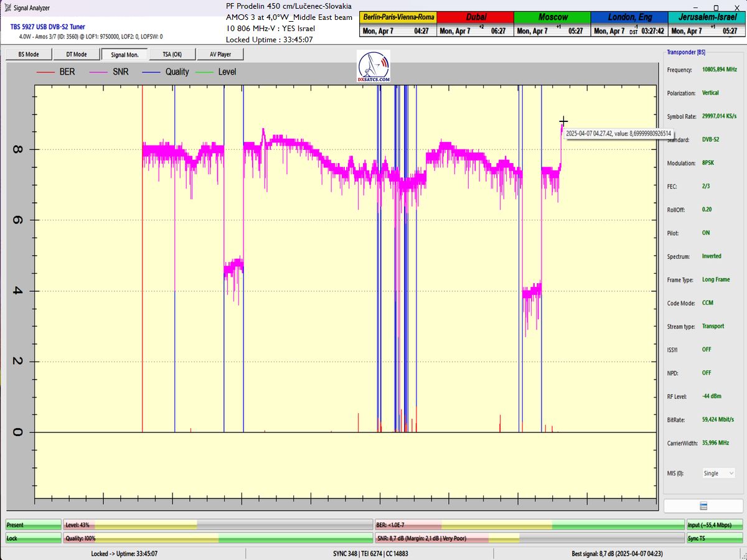Click the crosshair marker on the SNR graph

pos(563,121)
